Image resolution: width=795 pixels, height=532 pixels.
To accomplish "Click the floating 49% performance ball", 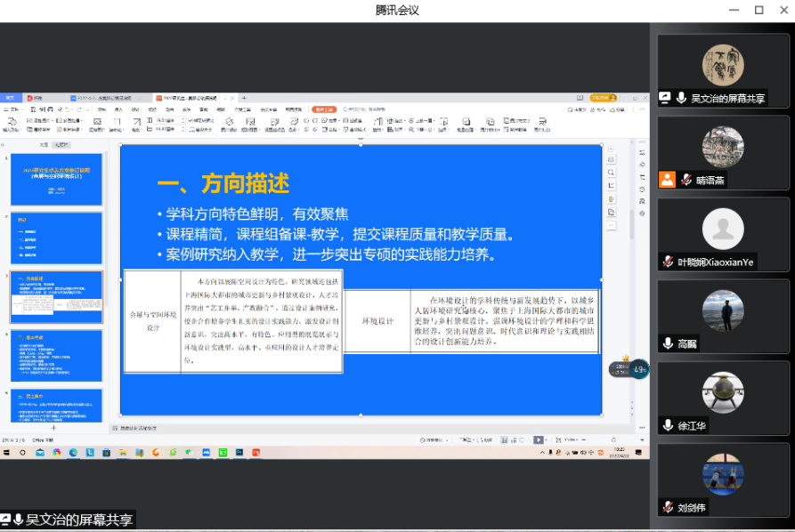I will (640, 369).
